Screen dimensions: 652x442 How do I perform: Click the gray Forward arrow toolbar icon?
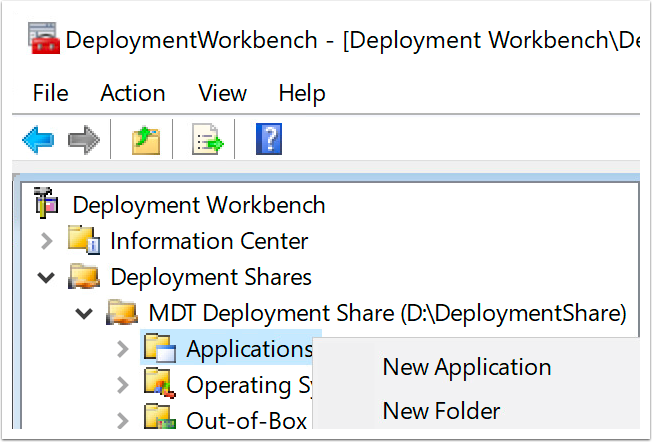pos(84,139)
